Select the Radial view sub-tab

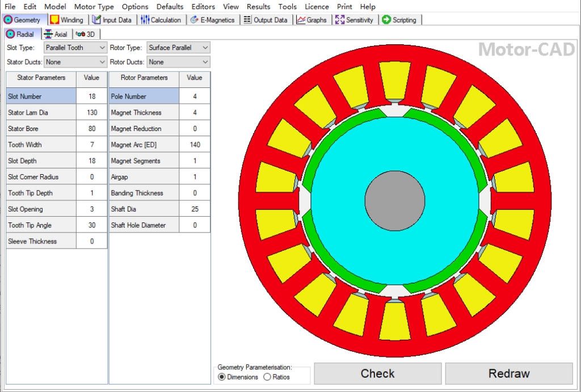(21, 34)
